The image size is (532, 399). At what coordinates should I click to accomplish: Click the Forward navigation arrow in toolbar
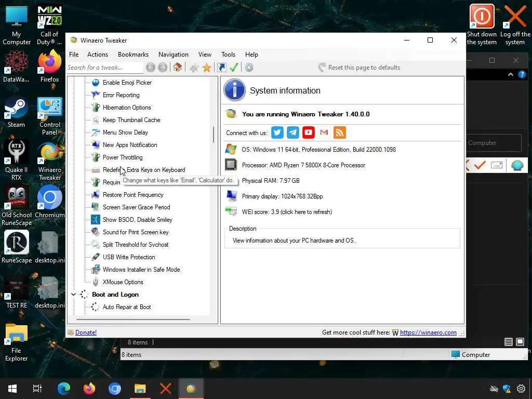[163, 68]
